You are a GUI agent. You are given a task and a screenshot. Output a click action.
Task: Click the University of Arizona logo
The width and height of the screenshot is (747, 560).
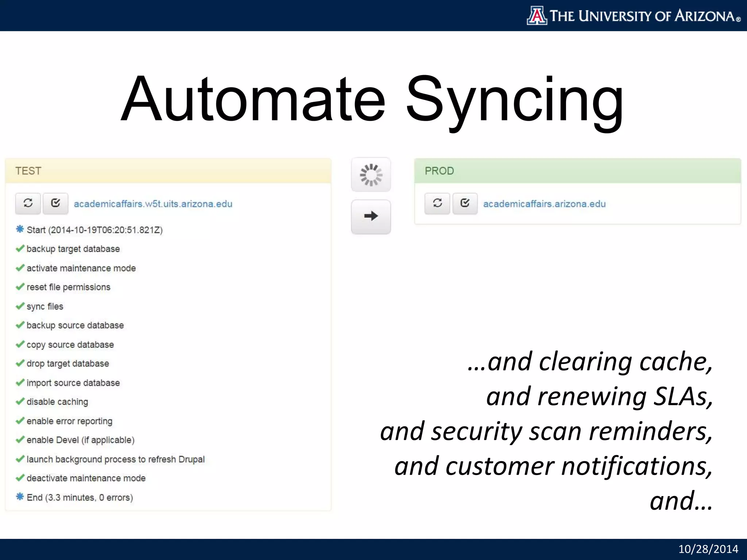[x=634, y=16]
